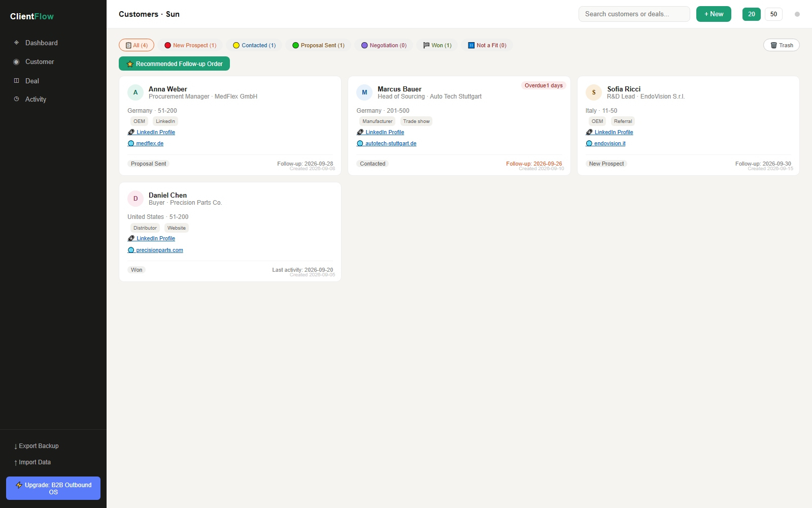The width and height of the screenshot is (812, 508).
Task: Click the trash can icon
Action: coord(774,45)
